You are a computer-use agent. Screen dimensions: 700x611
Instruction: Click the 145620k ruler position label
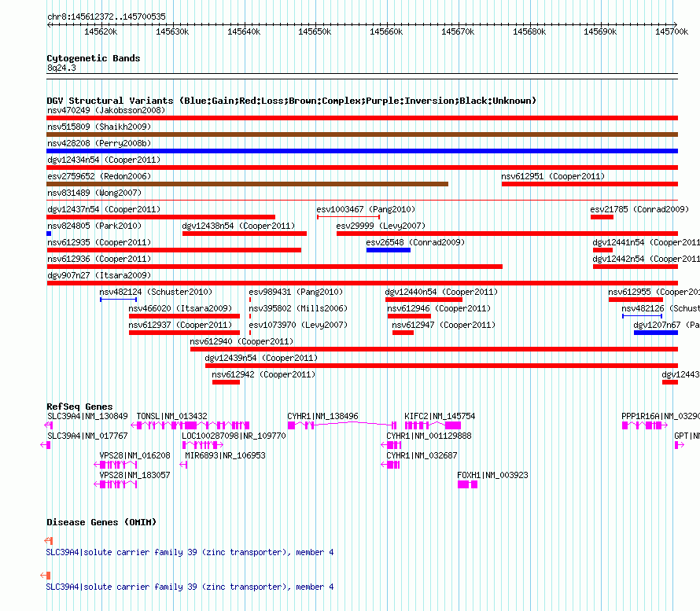[x=101, y=31]
